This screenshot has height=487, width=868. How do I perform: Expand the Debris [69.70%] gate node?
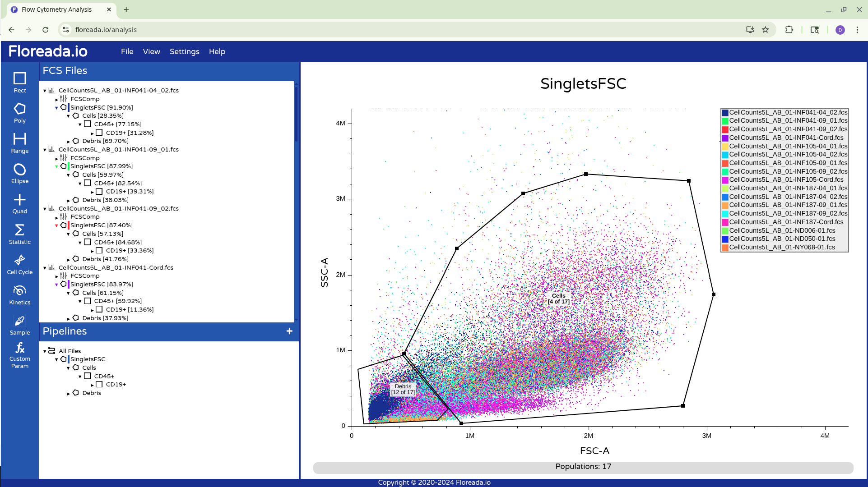click(x=69, y=142)
